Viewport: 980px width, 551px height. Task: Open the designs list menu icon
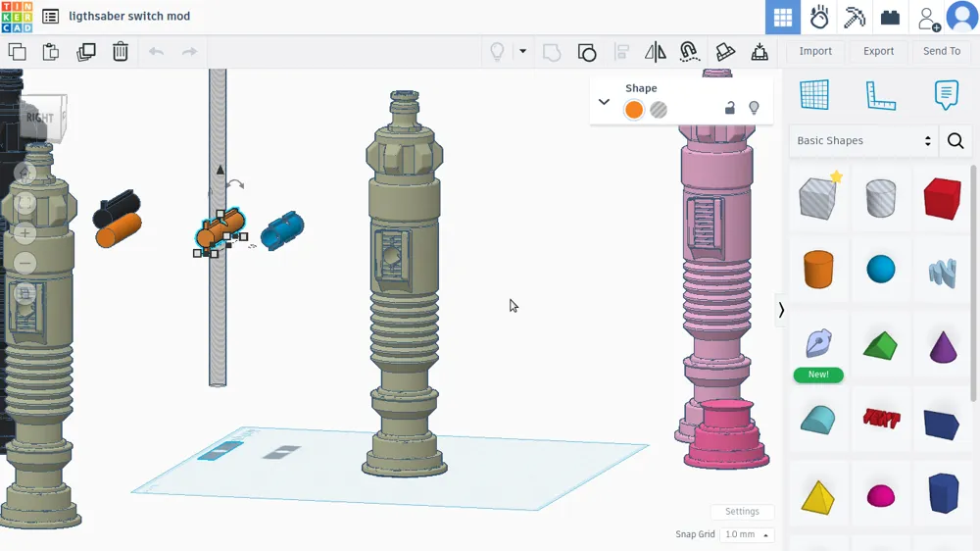(51, 17)
